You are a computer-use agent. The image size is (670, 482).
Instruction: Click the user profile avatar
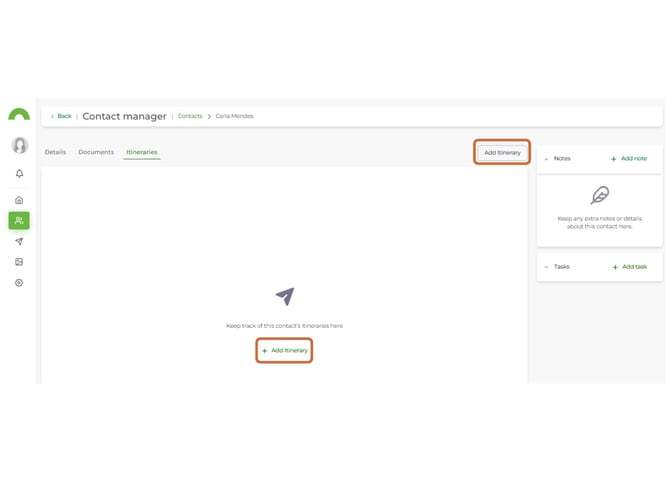pos(20,145)
